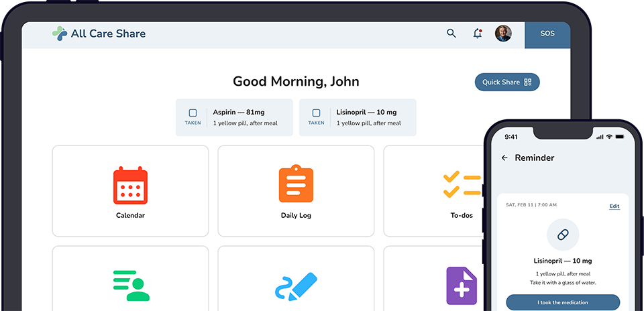644x311 pixels.
Task: Open the Calendar tile icon
Action: [x=130, y=185]
